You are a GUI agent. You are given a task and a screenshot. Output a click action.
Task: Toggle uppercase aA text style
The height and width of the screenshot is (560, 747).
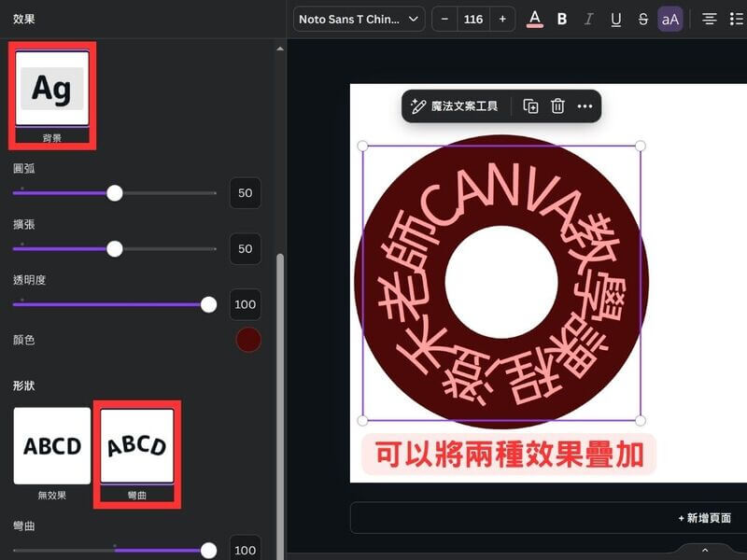[x=670, y=19]
